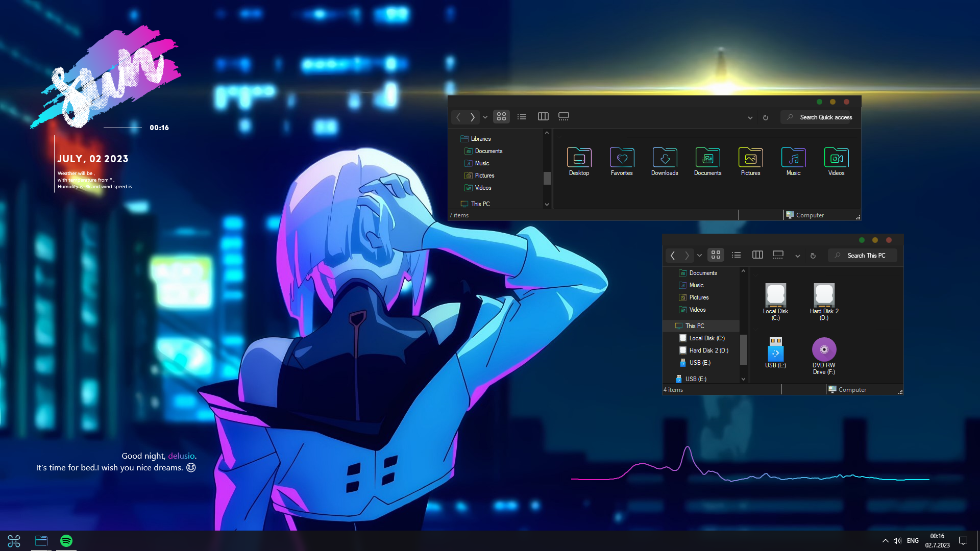Open the Downloads folder icon

click(x=665, y=158)
